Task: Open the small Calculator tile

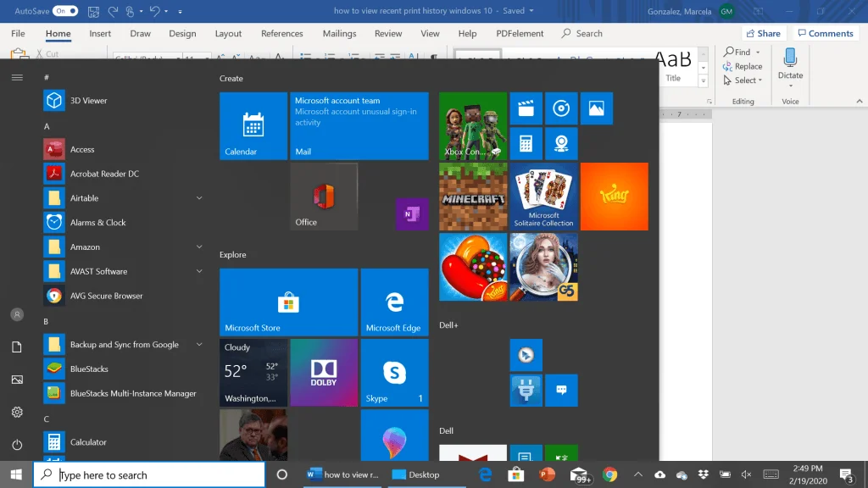Action: coord(526,144)
